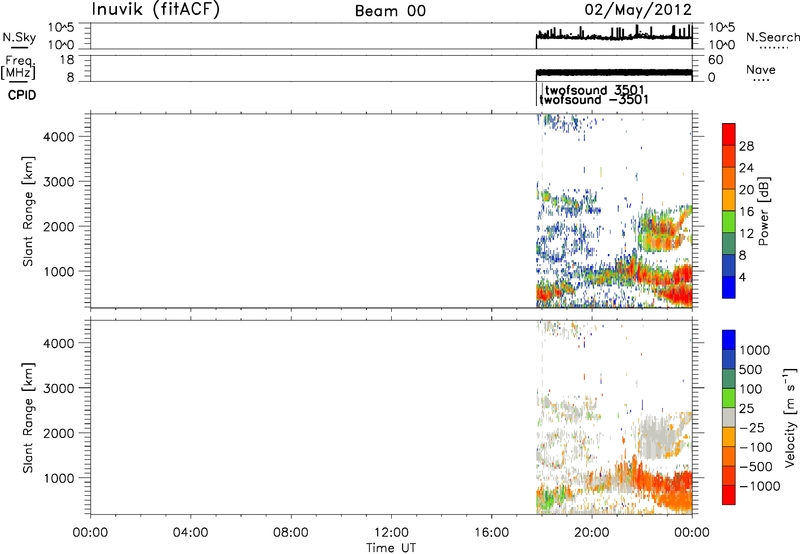Click the "12" power colorbar tick

click(746, 234)
